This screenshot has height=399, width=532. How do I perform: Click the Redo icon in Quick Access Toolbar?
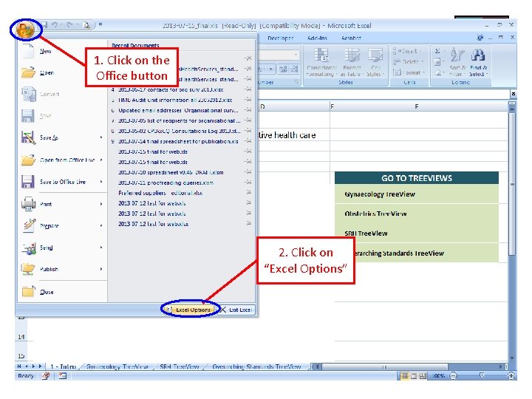click(69, 25)
